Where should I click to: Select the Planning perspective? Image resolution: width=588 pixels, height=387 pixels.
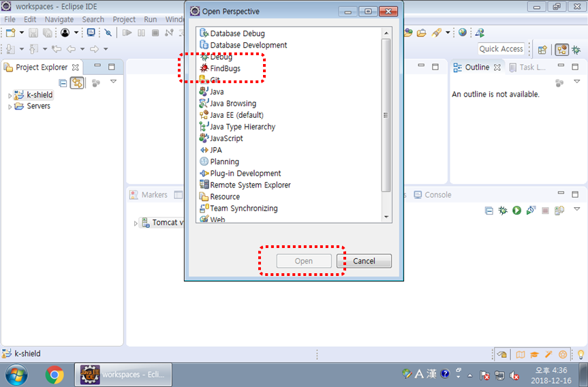click(x=219, y=161)
